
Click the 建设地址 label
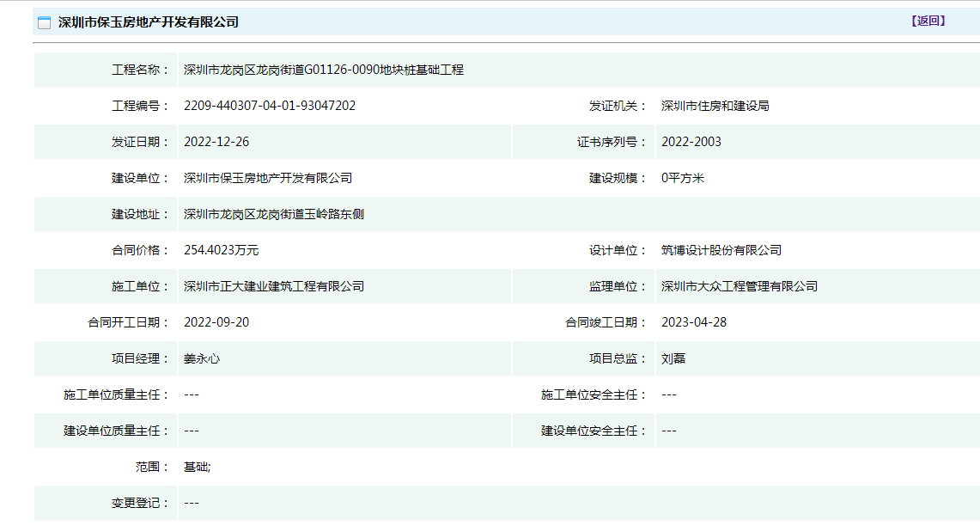141,214
